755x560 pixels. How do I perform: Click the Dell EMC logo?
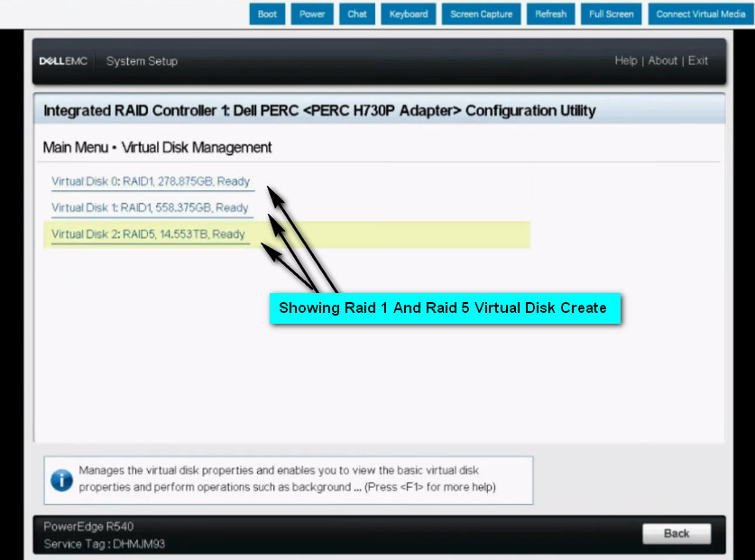63,61
